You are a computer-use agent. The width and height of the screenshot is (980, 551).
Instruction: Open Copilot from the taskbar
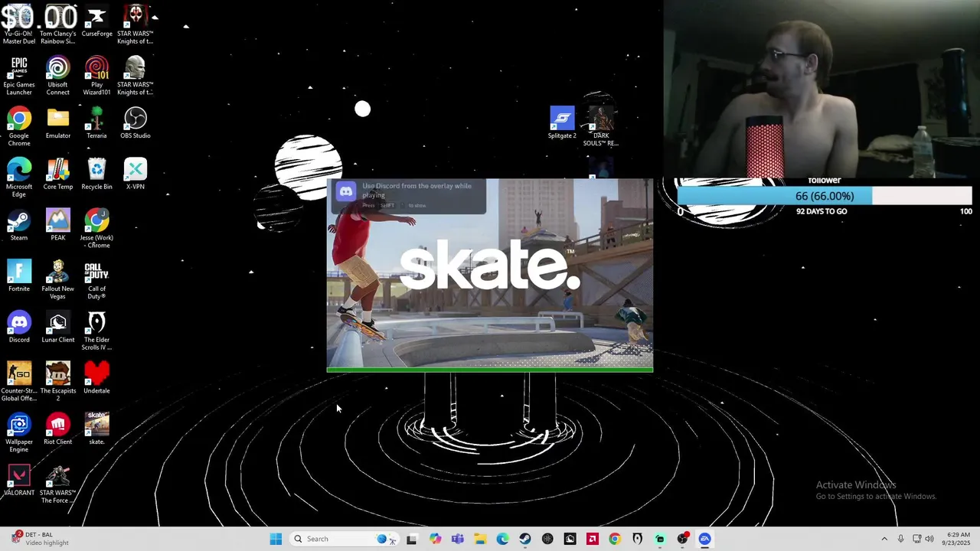[x=436, y=539]
